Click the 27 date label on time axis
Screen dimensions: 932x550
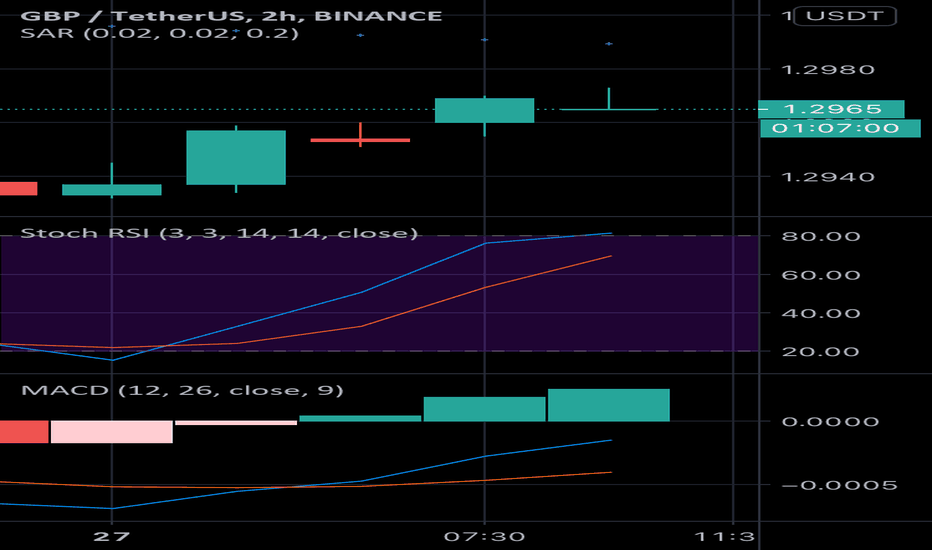pyautogui.click(x=111, y=536)
